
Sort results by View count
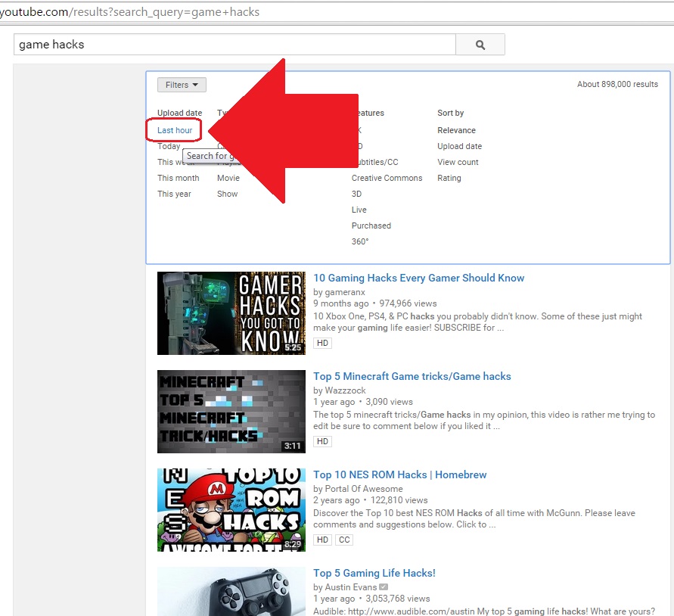[x=458, y=162]
